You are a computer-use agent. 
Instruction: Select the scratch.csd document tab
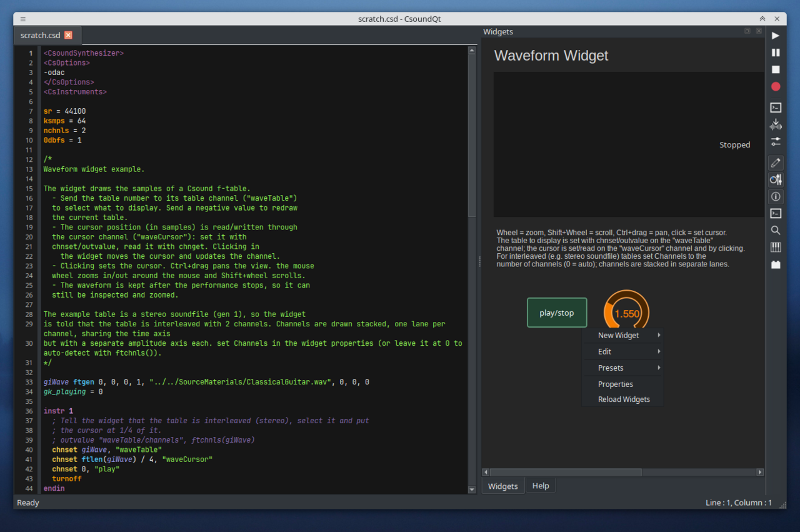(x=47, y=35)
